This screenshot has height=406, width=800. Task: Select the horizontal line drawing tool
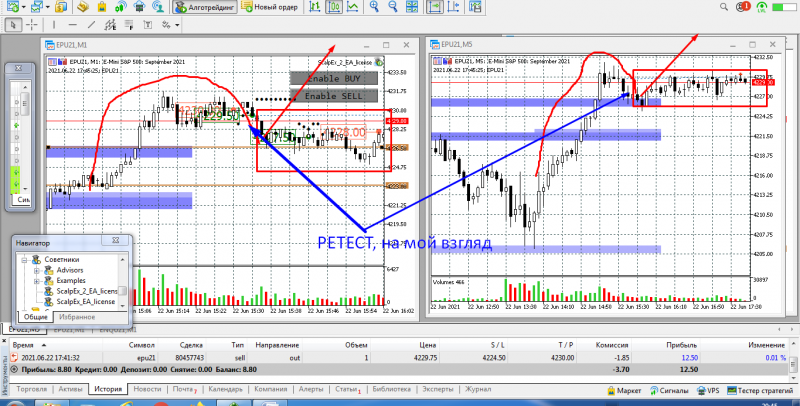coord(72,24)
